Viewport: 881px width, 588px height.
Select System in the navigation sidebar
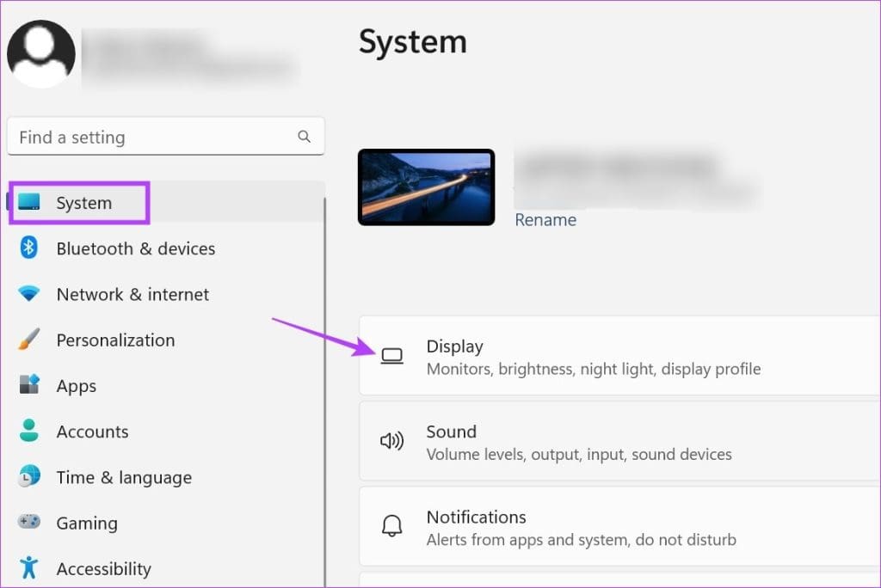pyautogui.click(x=83, y=203)
